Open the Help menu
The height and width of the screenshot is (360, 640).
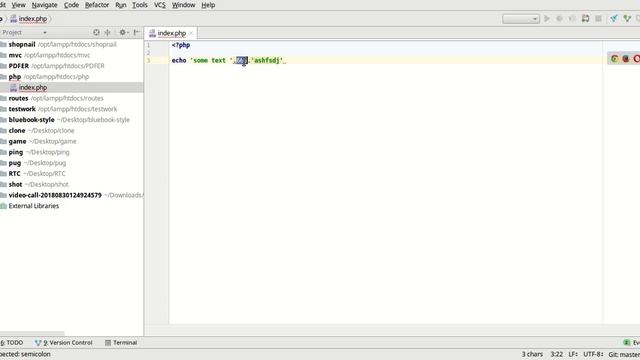208,5
